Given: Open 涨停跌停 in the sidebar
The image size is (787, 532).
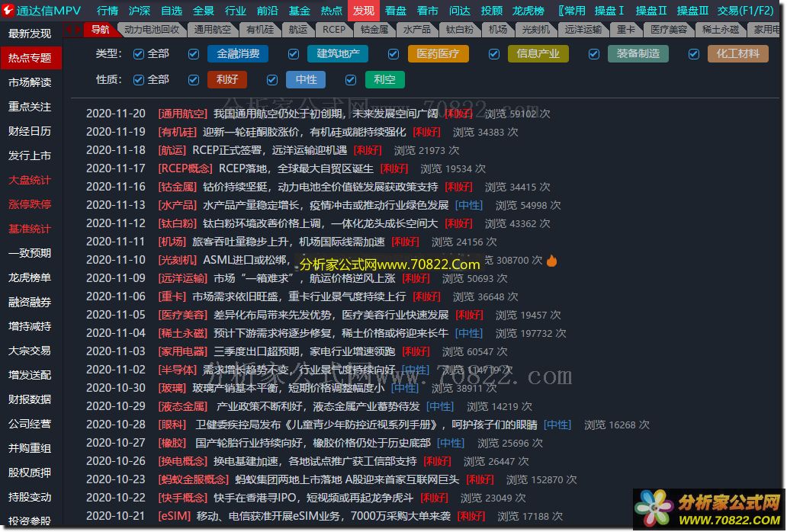Looking at the screenshot, I should pos(30,204).
